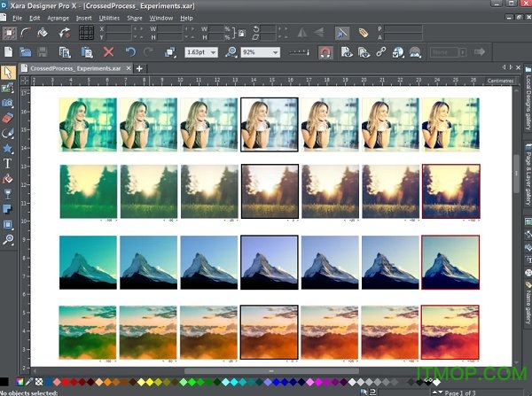Open the Local Designs gallery side tab
The height and width of the screenshot is (396, 532).
[528, 98]
